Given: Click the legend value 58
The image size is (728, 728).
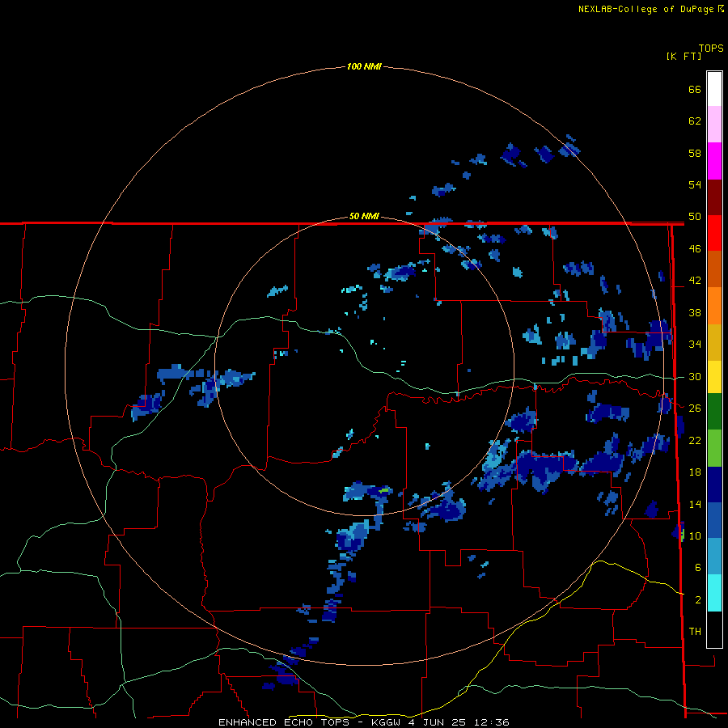Looking at the screenshot, I should (x=695, y=153).
